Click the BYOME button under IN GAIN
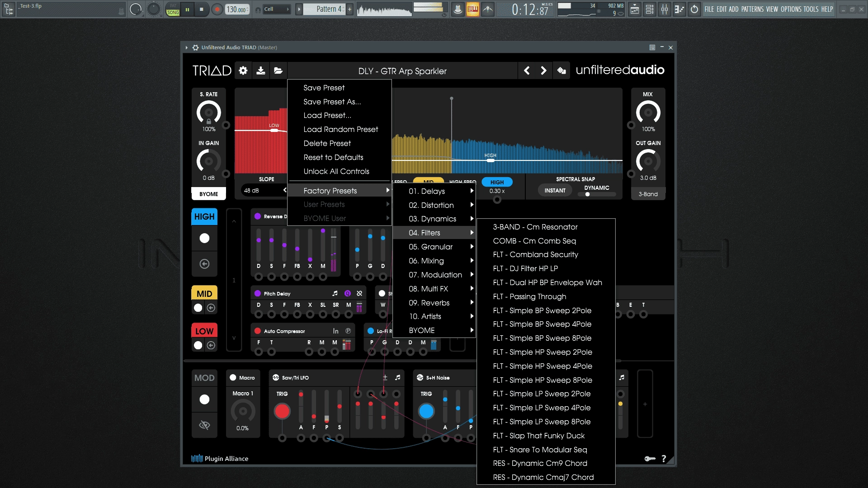 click(208, 194)
